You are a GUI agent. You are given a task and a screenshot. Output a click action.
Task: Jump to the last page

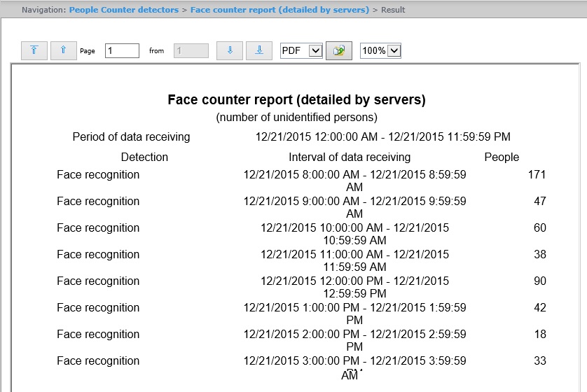259,50
